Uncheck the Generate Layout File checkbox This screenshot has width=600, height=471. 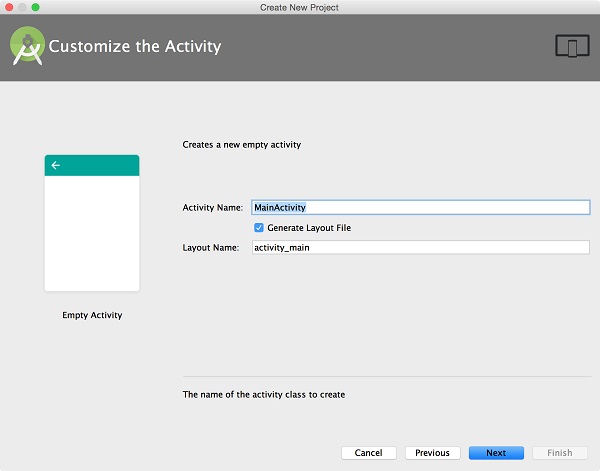tap(259, 228)
